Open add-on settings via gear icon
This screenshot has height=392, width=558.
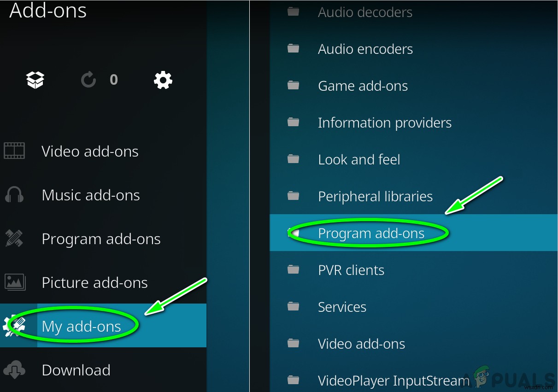(x=163, y=80)
